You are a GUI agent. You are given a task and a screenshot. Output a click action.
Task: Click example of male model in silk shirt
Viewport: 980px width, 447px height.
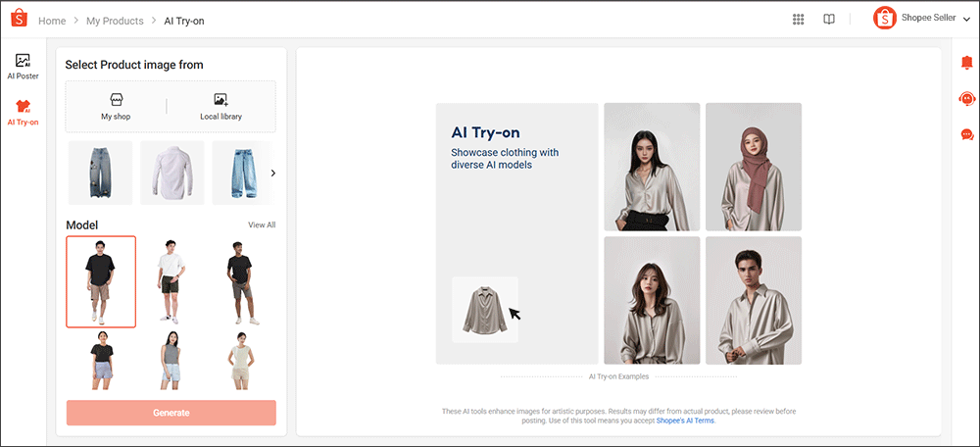pos(754,300)
